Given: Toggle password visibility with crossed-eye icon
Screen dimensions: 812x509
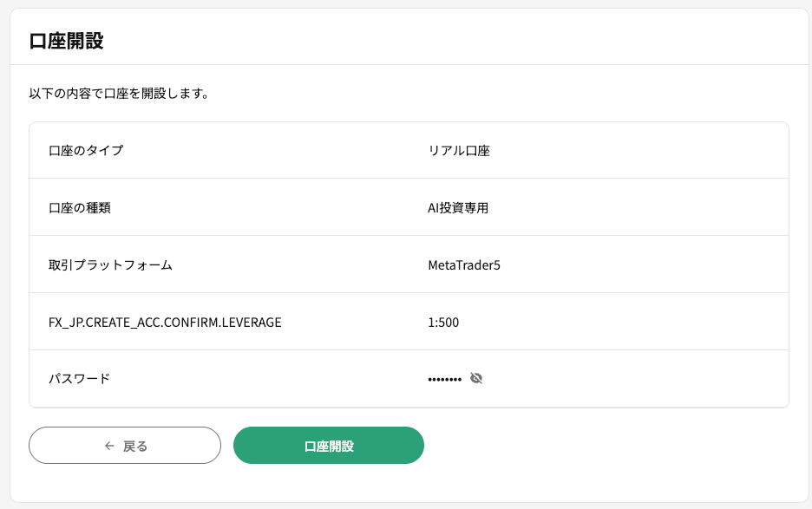Looking at the screenshot, I should coord(476,379).
